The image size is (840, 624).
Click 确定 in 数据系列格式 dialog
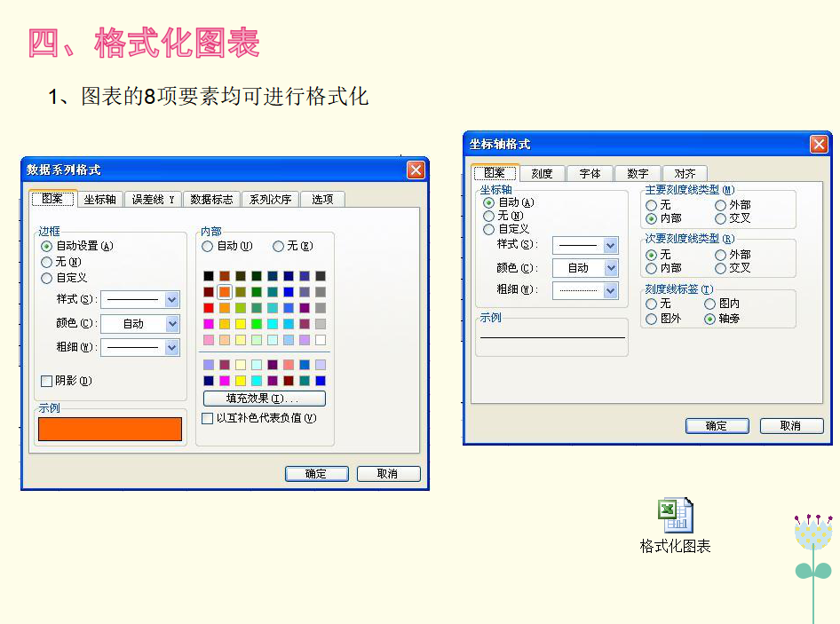pyautogui.click(x=317, y=474)
